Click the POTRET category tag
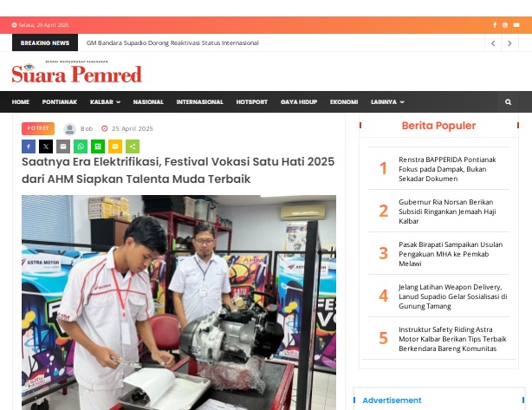Image resolution: width=532 pixels, height=410 pixels. (x=38, y=128)
